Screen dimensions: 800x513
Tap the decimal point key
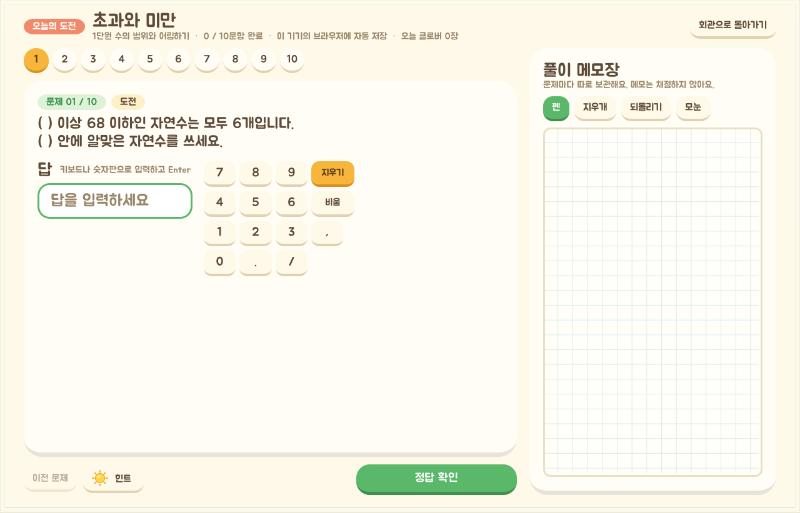(256, 261)
